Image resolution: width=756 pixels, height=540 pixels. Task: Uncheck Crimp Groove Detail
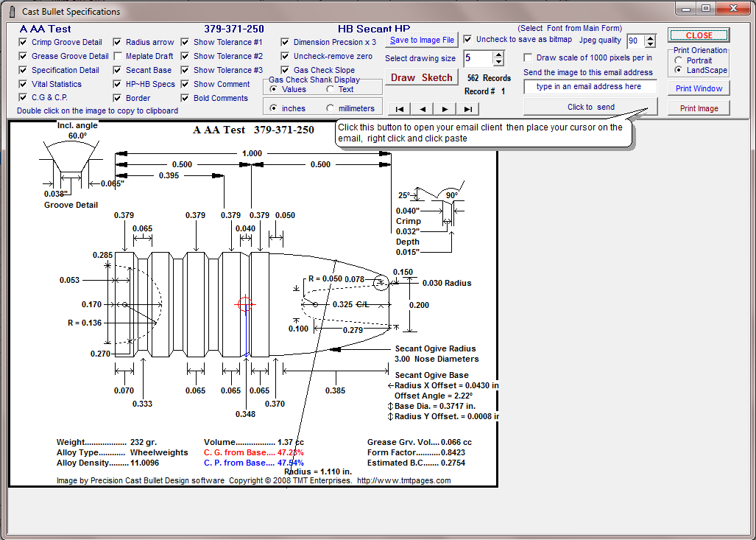pos(23,42)
